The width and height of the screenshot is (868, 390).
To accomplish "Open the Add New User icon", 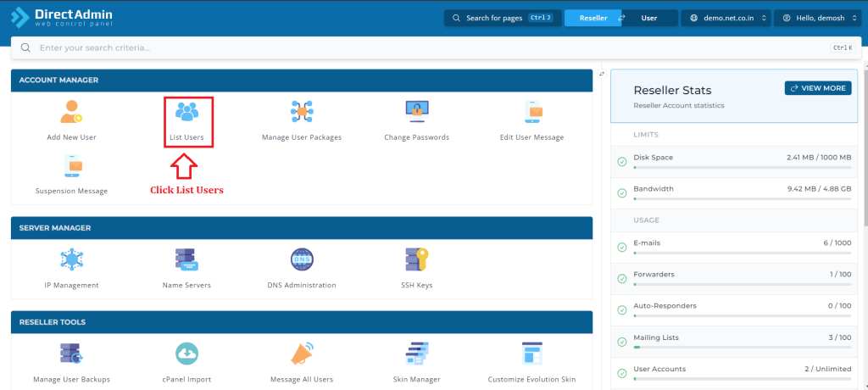I will click(71, 112).
